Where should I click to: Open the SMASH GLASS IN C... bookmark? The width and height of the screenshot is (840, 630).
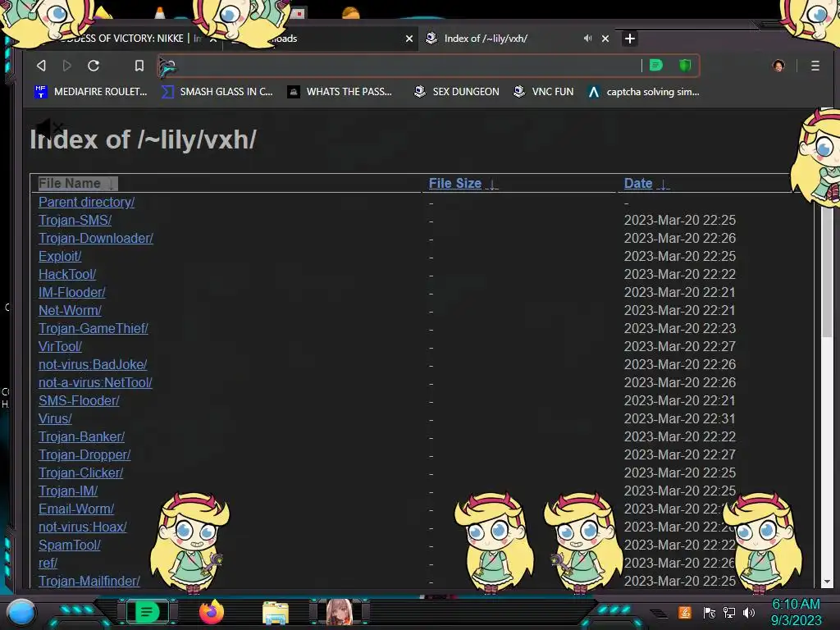217,92
